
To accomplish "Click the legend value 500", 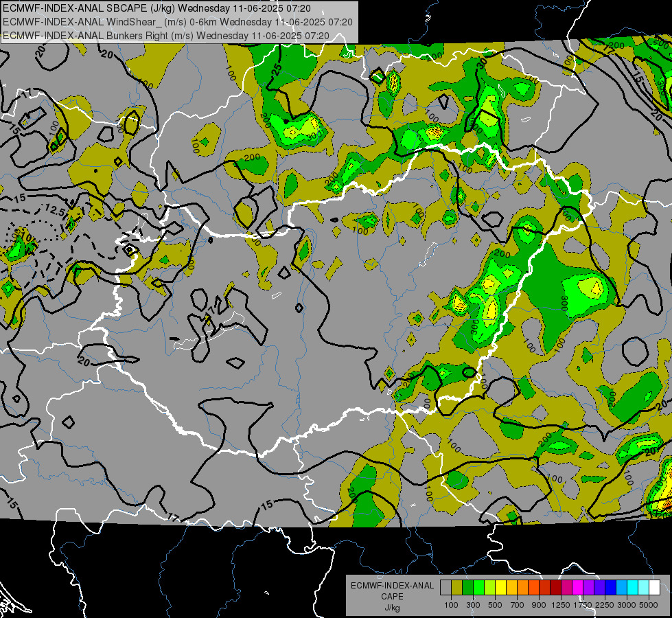I will [495, 605].
